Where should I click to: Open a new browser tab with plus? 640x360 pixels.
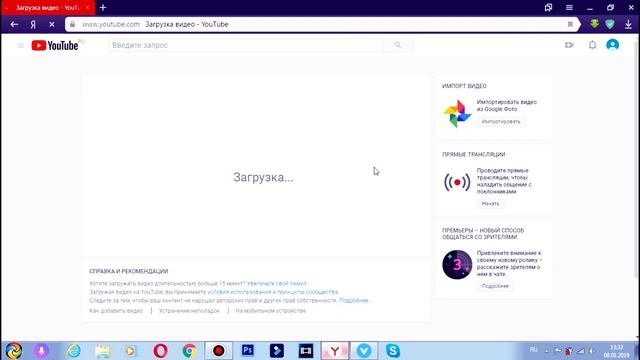103,7
